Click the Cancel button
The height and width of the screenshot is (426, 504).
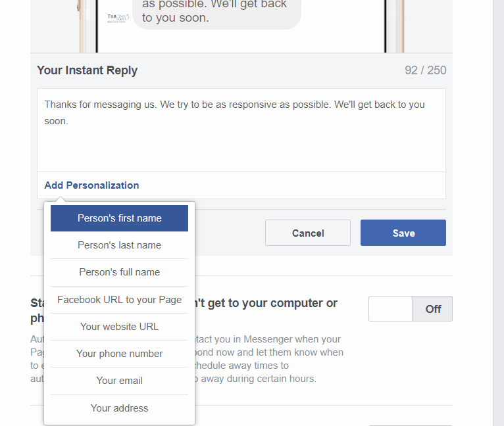(308, 233)
